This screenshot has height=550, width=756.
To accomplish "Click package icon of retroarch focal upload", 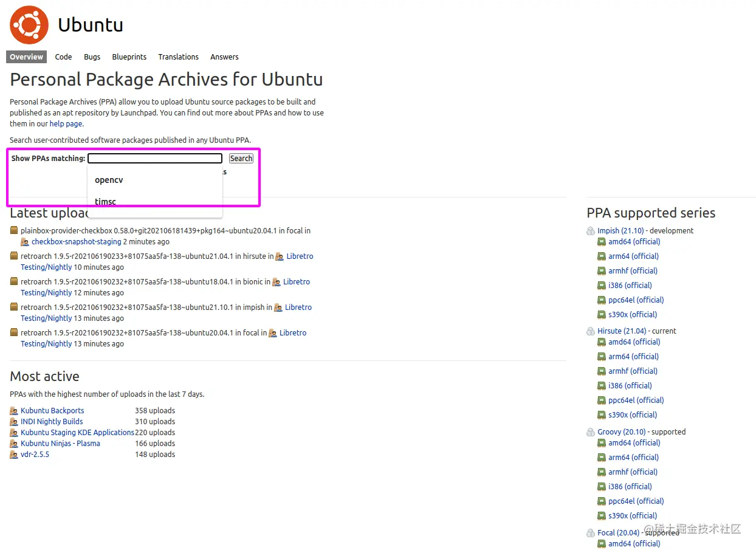I will point(14,332).
